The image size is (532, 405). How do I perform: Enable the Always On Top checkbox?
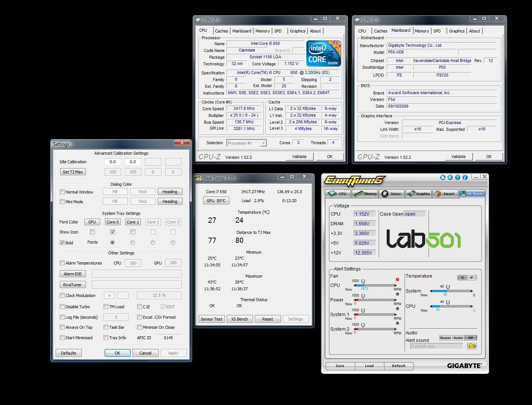pos(62,327)
